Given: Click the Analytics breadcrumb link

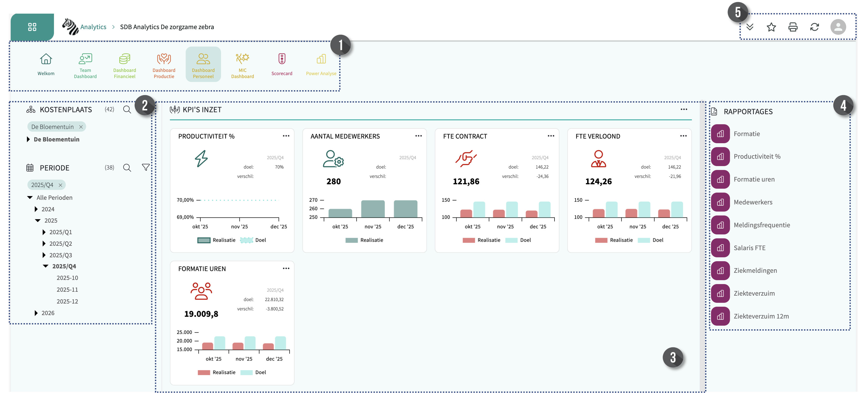Looking at the screenshot, I should (93, 27).
